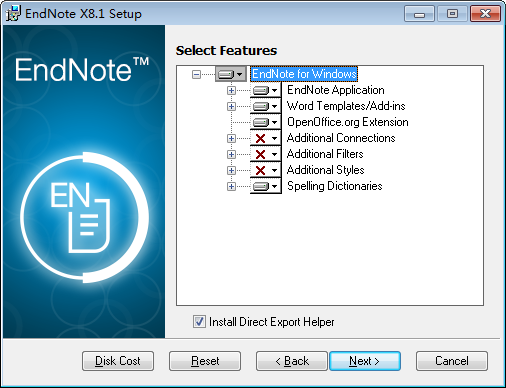The width and height of the screenshot is (506, 388).
Task: Click the Disk Cost button
Action: (x=118, y=361)
